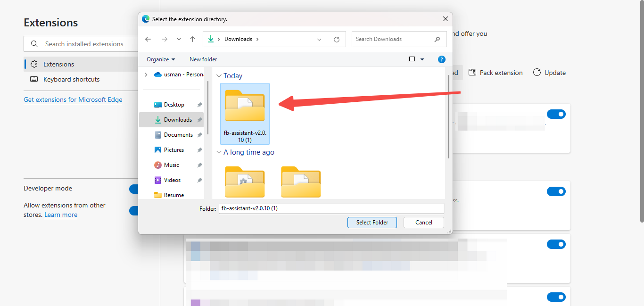Collapse the Today file group
The height and width of the screenshot is (306, 644).
pyautogui.click(x=219, y=76)
